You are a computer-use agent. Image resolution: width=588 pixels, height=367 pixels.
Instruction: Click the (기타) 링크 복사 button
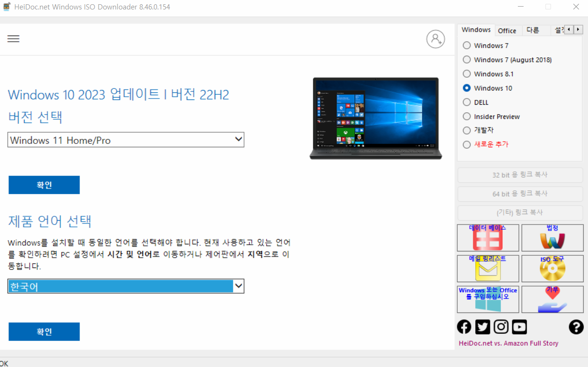[520, 213]
